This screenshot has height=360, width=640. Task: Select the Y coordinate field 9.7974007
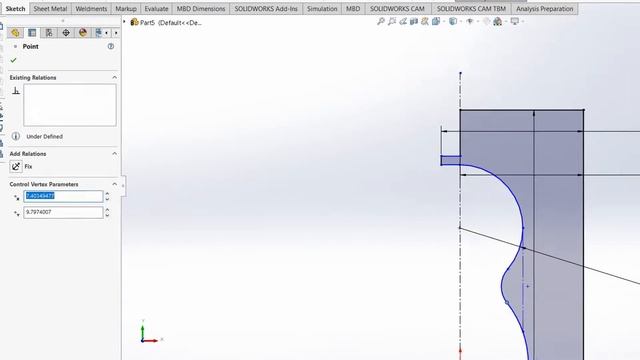[x=63, y=212]
